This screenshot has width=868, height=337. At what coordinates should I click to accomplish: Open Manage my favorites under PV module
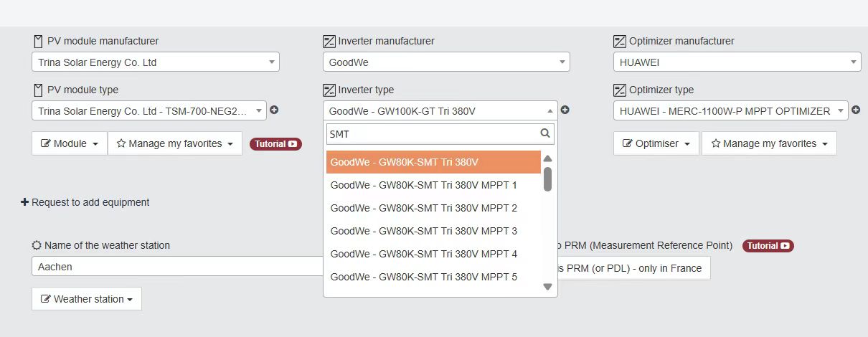coord(175,143)
